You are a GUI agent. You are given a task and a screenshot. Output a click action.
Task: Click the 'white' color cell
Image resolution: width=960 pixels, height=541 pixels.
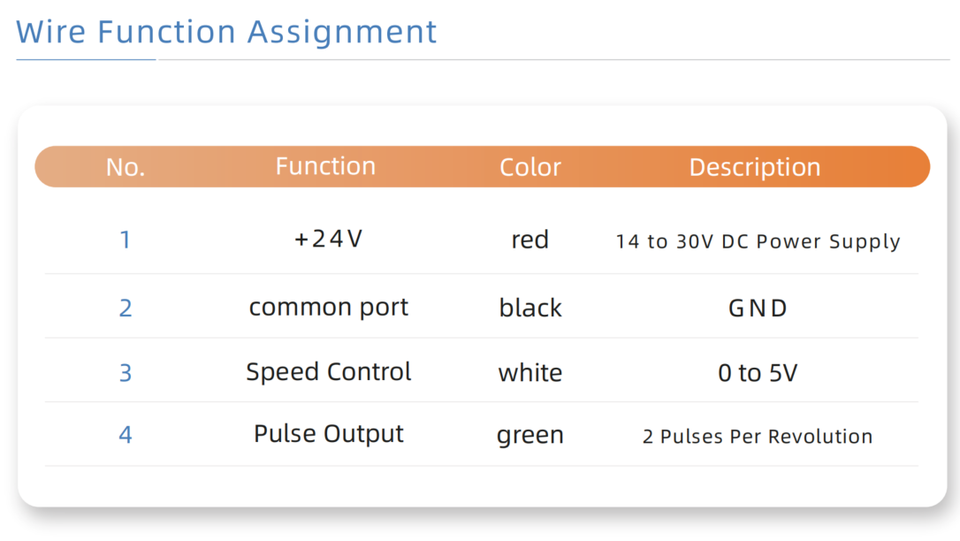(x=530, y=373)
